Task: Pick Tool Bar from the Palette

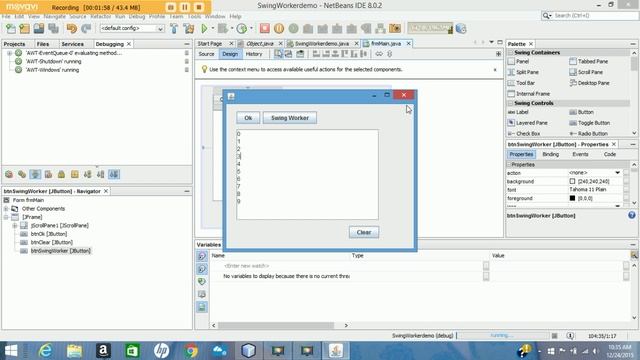Action: pos(521,83)
